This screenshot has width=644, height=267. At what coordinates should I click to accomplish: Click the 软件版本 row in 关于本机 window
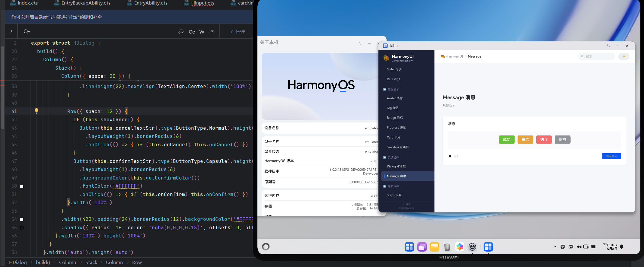321,171
